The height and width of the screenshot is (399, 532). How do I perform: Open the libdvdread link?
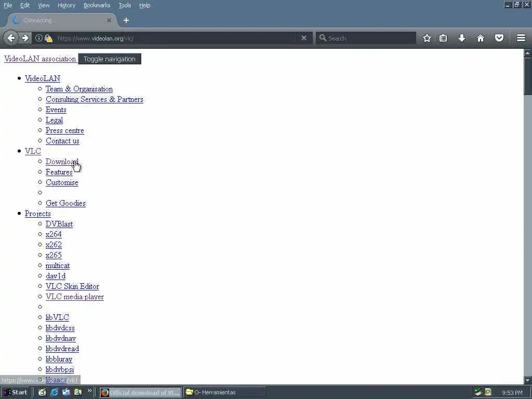pyautogui.click(x=62, y=349)
